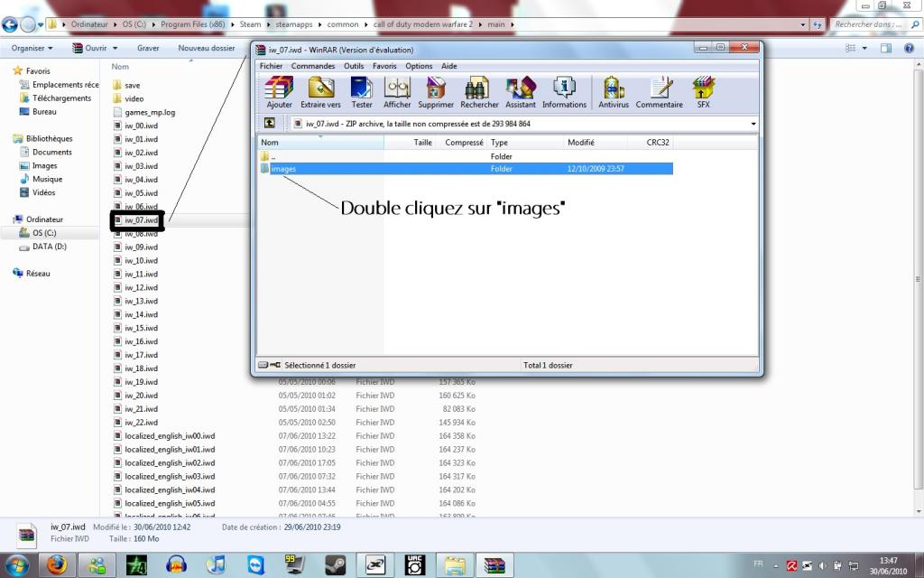
Task: Open the Commandes menu
Action: [x=313, y=66]
